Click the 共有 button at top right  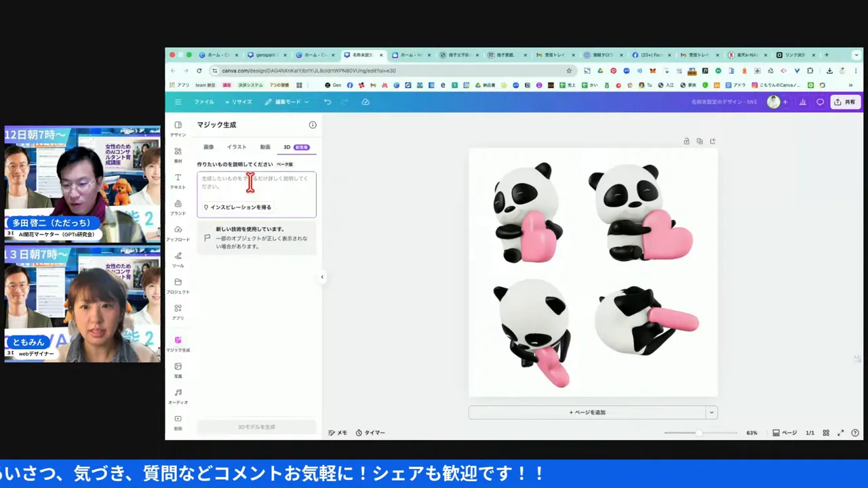(x=846, y=102)
